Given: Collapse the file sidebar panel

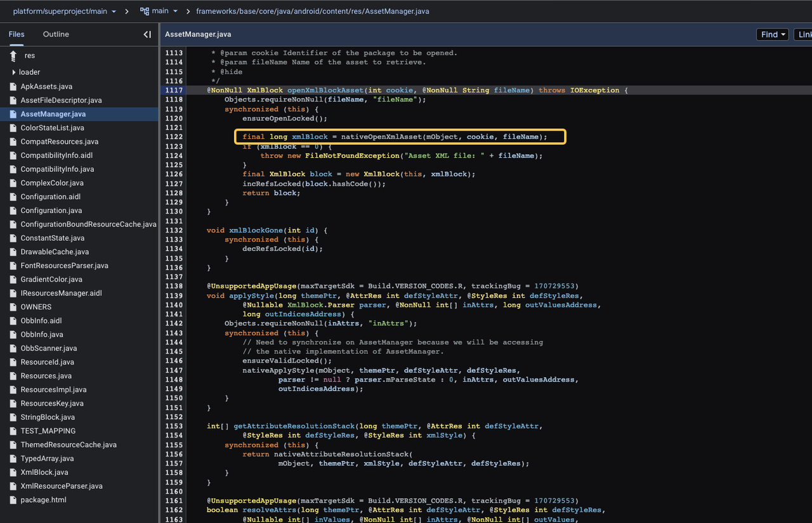Looking at the screenshot, I should tap(147, 35).
